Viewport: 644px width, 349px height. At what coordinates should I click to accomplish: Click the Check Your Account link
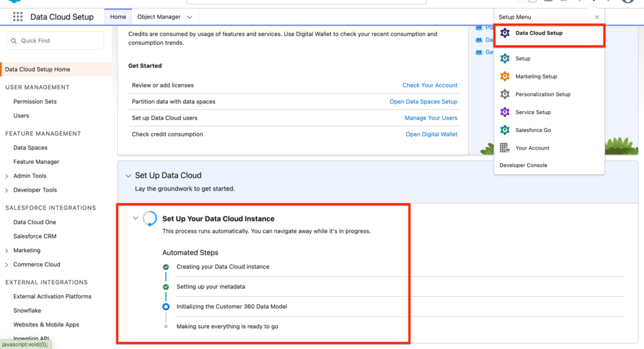tap(430, 86)
